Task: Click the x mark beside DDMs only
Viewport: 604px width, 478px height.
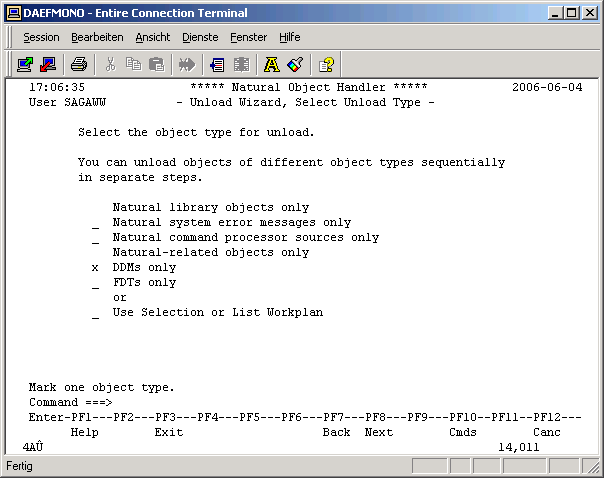Action: 95,268
